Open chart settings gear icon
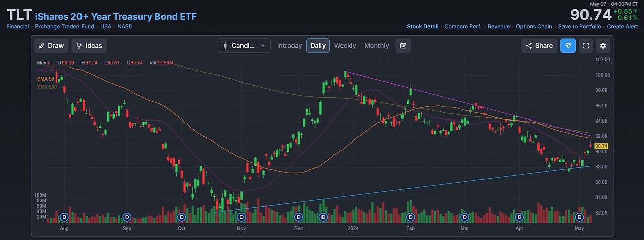 (x=603, y=46)
